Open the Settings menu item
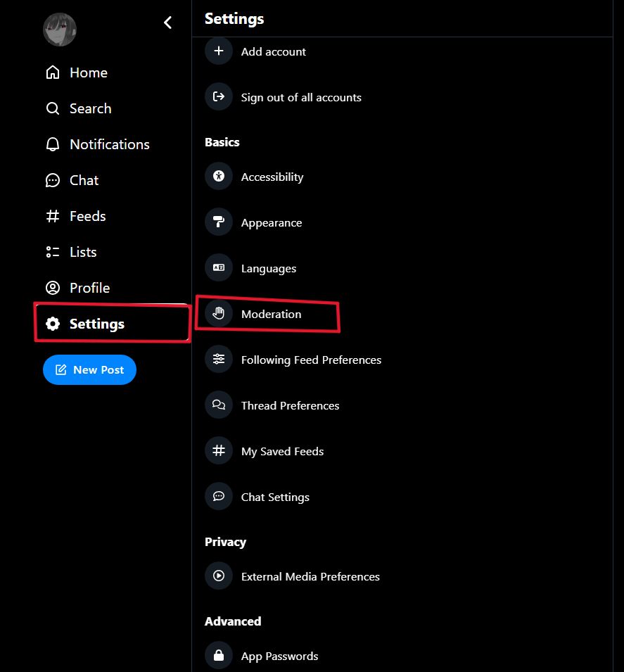The image size is (624, 672). tap(96, 324)
